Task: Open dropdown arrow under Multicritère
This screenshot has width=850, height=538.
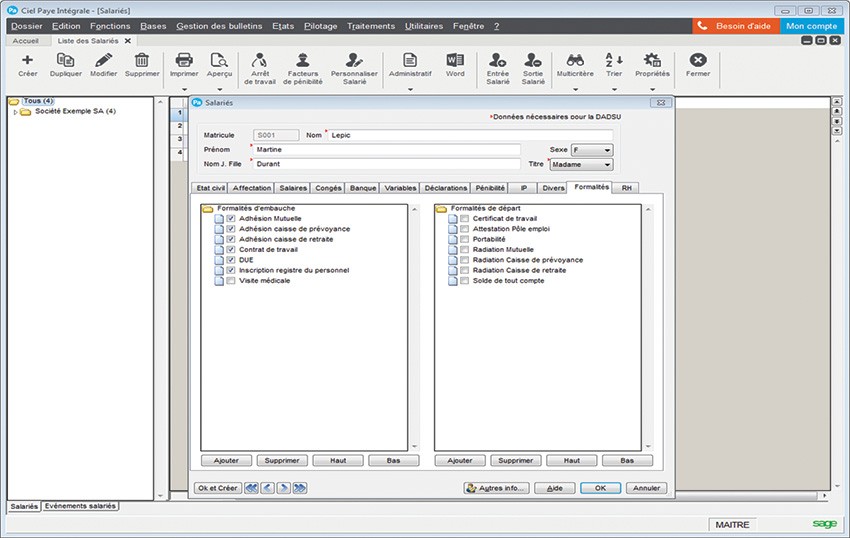Action: tap(575, 89)
